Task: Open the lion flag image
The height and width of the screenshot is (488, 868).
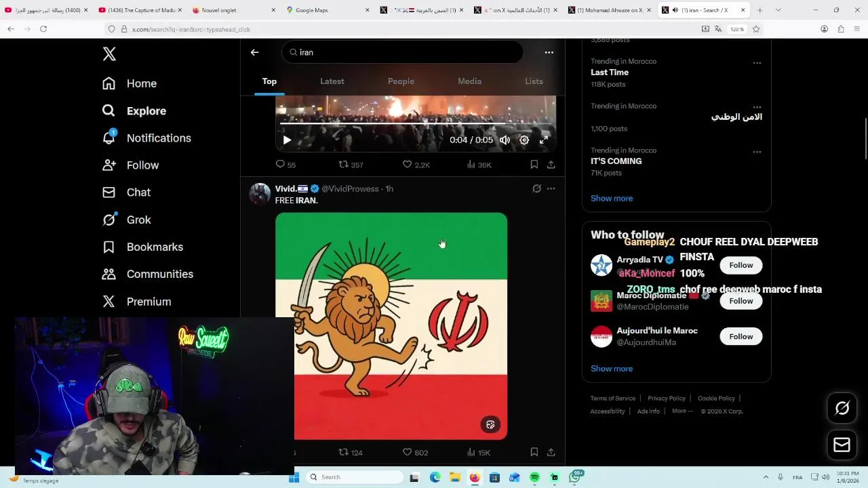Action: click(x=391, y=326)
